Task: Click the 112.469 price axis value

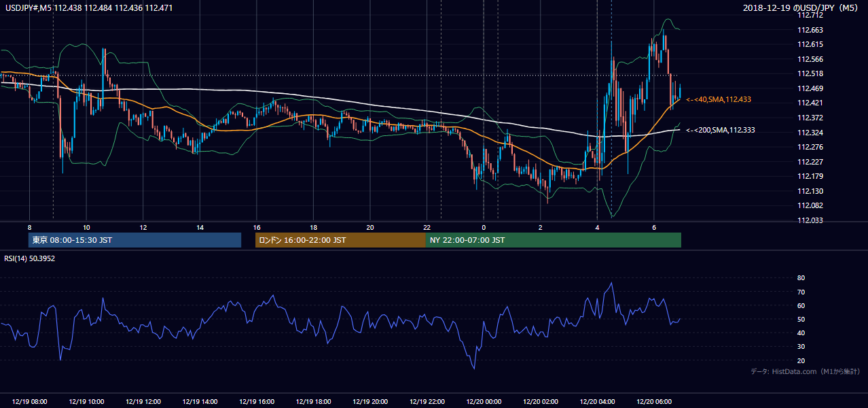Action: [810, 88]
